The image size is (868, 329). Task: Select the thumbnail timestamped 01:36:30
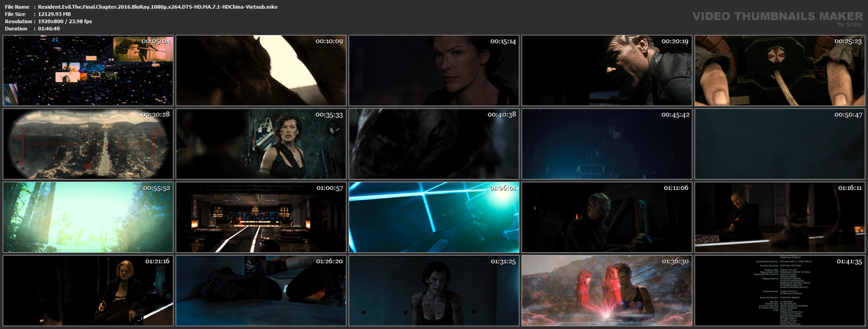[607, 290]
